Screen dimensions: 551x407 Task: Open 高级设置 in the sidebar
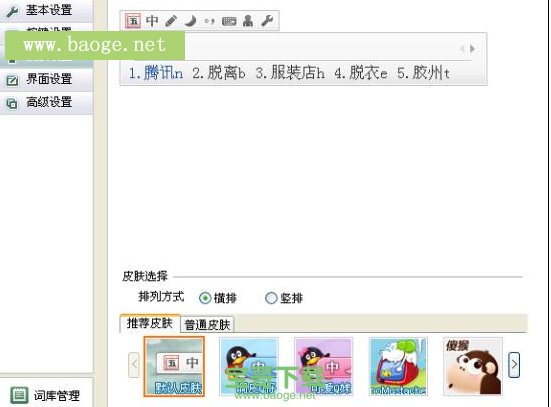(x=46, y=103)
